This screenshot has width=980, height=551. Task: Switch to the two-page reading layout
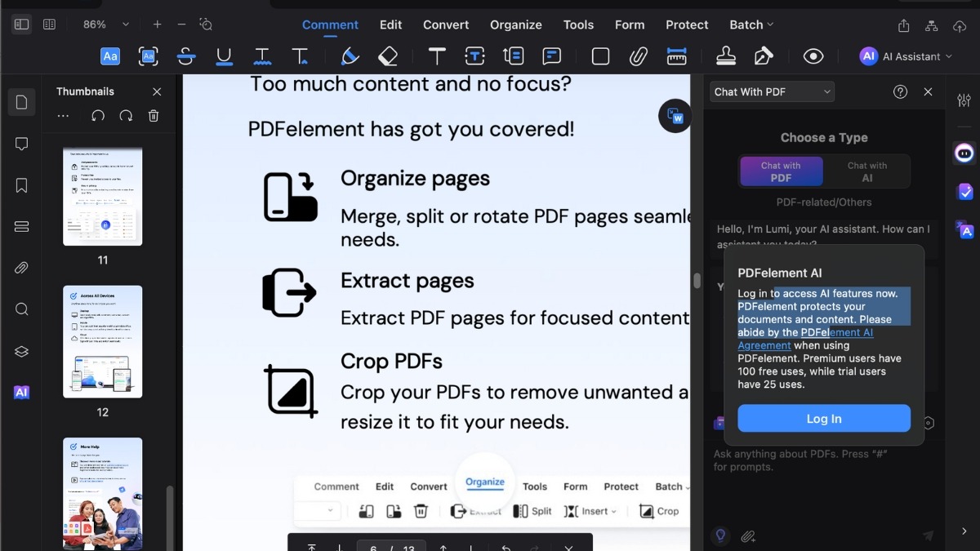pyautogui.click(x=49, y=24)
